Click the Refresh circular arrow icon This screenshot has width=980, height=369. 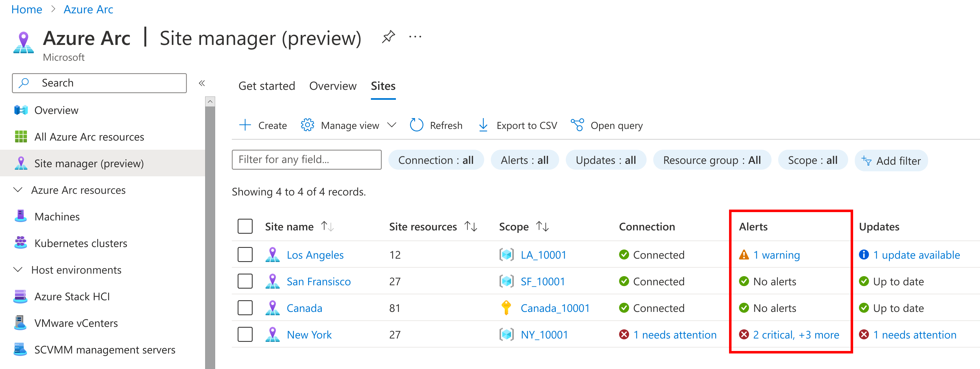click(416, 125)
